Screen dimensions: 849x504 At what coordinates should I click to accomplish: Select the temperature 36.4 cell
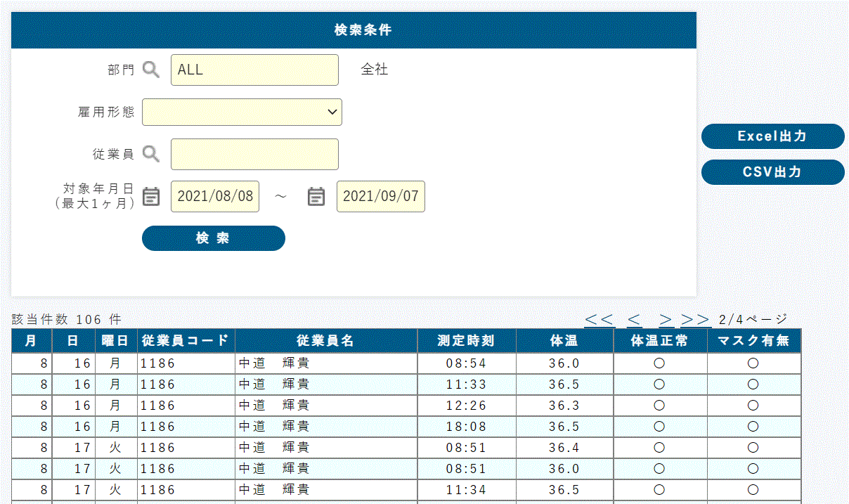pos(564,448)
